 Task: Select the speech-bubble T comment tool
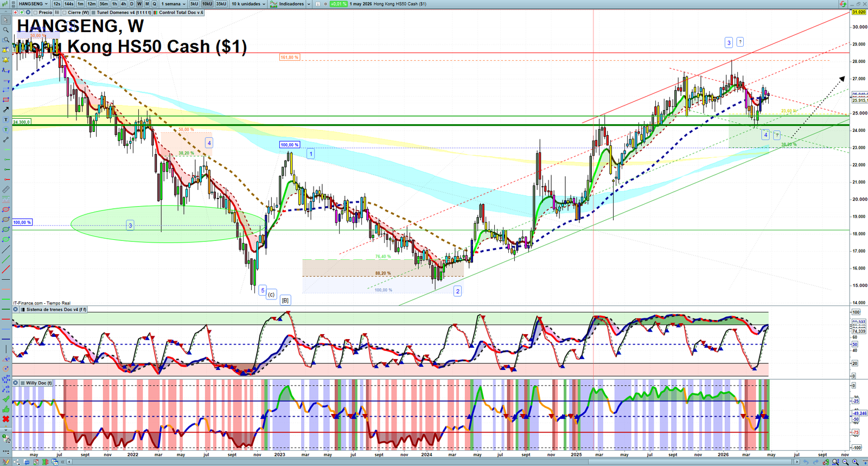(x=7, y=130)
